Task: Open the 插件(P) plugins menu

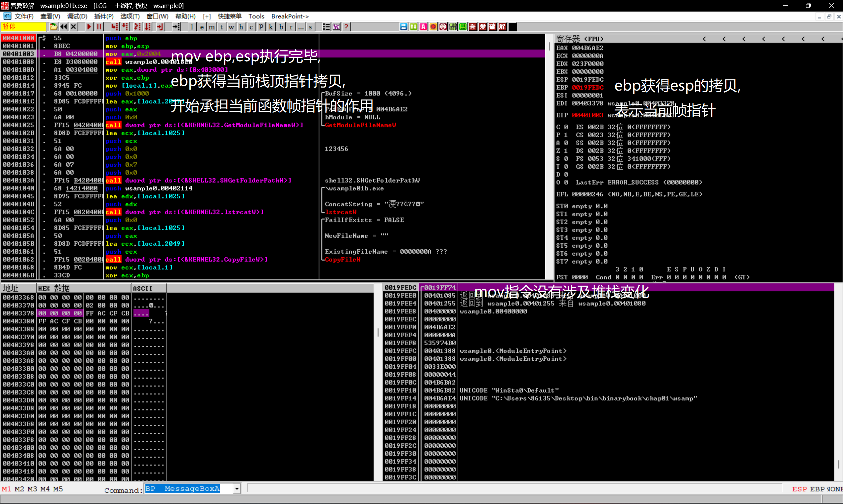Action: pos(103,16)
